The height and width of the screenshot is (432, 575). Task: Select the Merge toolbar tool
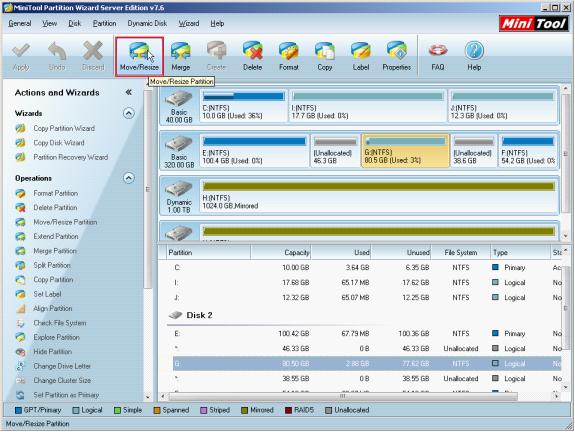180,56
